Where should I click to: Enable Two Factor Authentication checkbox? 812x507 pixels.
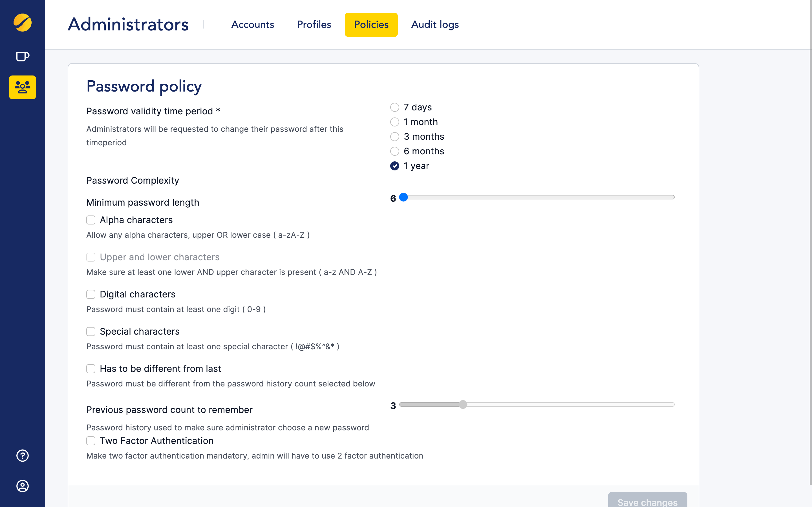point(91,441)
